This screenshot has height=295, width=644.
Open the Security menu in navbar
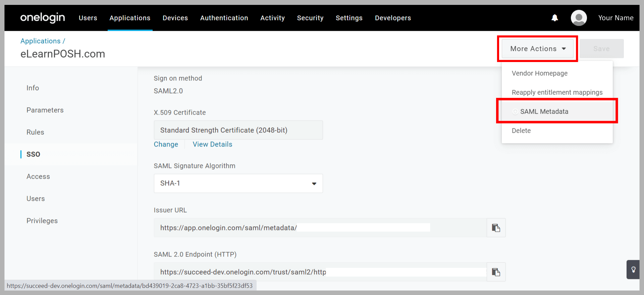[x=310, y=18]
